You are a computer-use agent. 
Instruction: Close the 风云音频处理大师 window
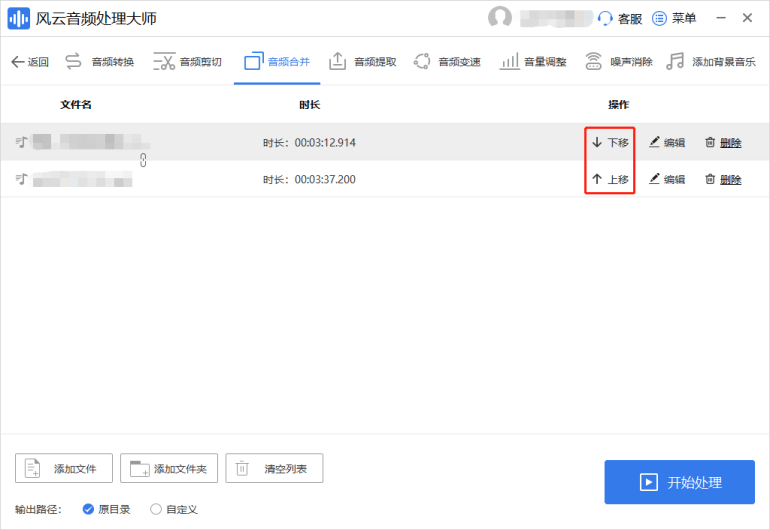tap(747, 18)
